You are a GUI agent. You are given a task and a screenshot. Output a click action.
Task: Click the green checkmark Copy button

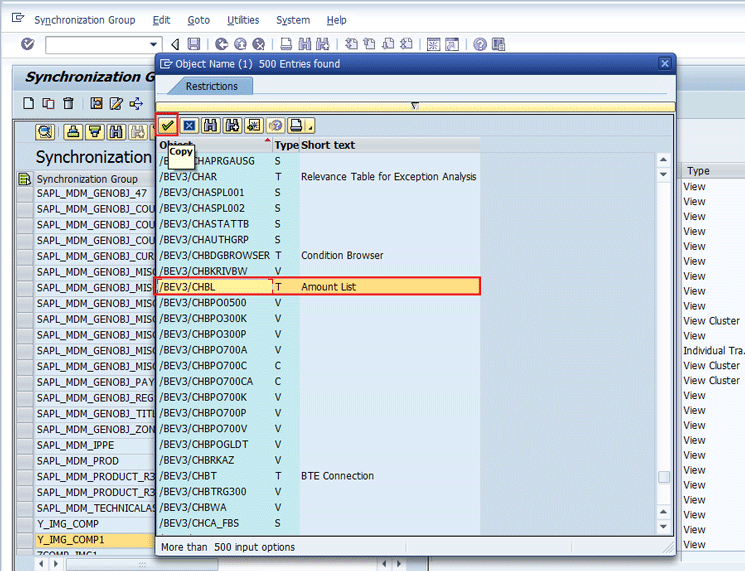(167, 125)
